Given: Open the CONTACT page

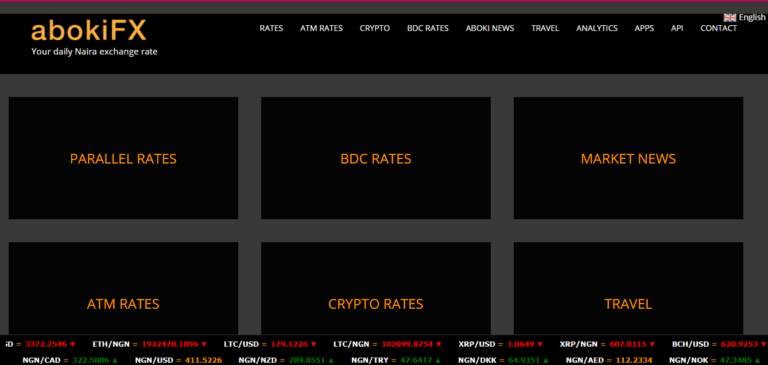Looking at the screenshot, I should 719,28.
